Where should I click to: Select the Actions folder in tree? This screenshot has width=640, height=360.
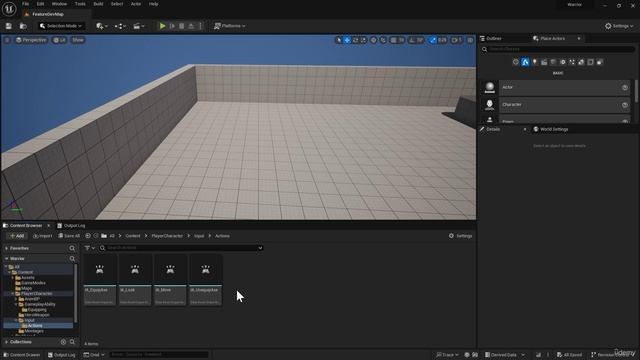(35, 326)
